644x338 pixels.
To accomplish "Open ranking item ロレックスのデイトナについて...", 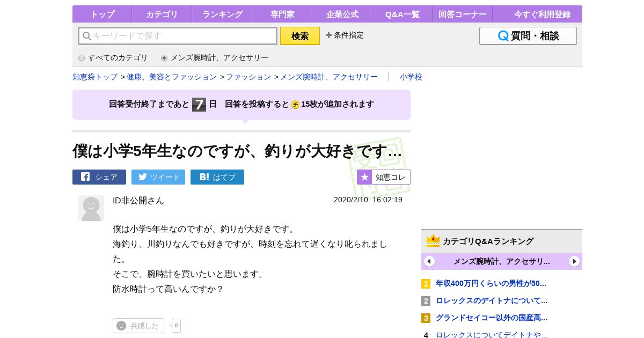I will (x=492, y=300).
